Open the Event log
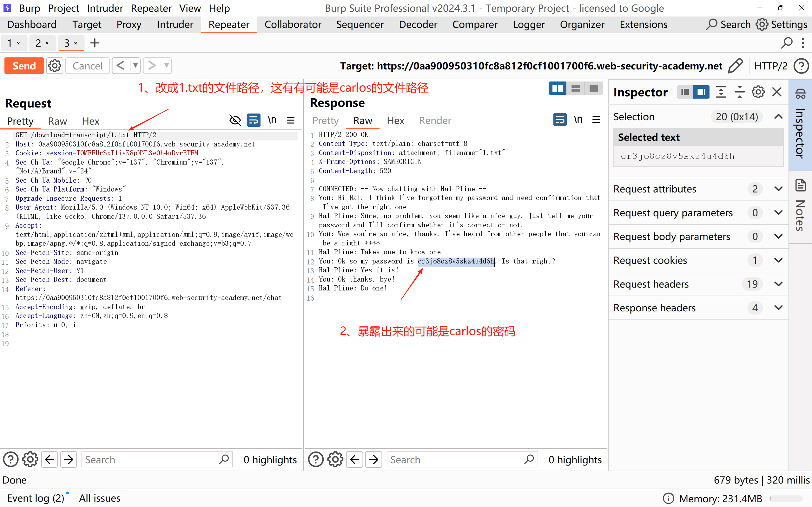Viewport: 812px width, 507px height. (35, 498)
